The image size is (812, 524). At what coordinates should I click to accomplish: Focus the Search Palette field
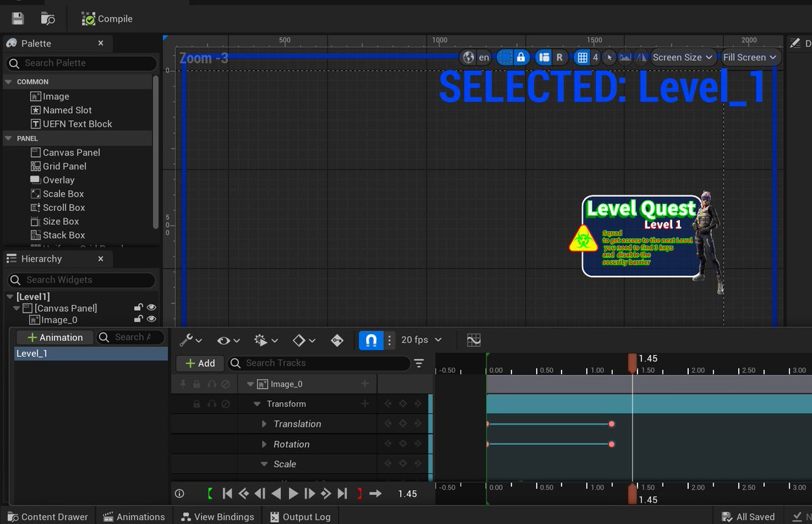tap(81, 63)
